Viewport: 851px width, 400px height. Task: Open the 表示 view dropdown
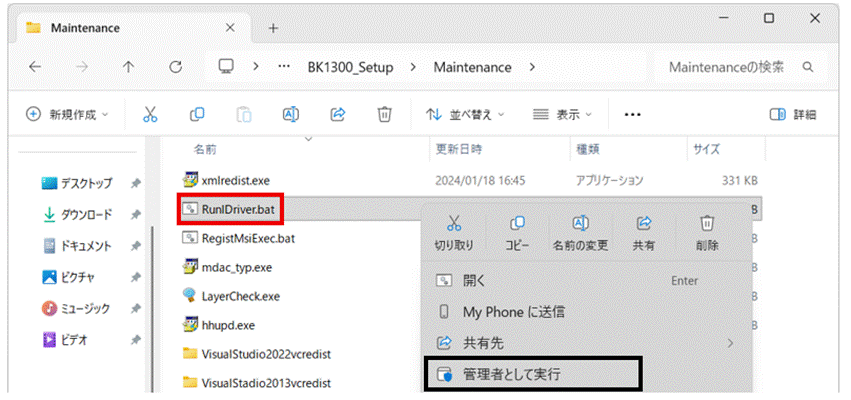pos(562,115)
